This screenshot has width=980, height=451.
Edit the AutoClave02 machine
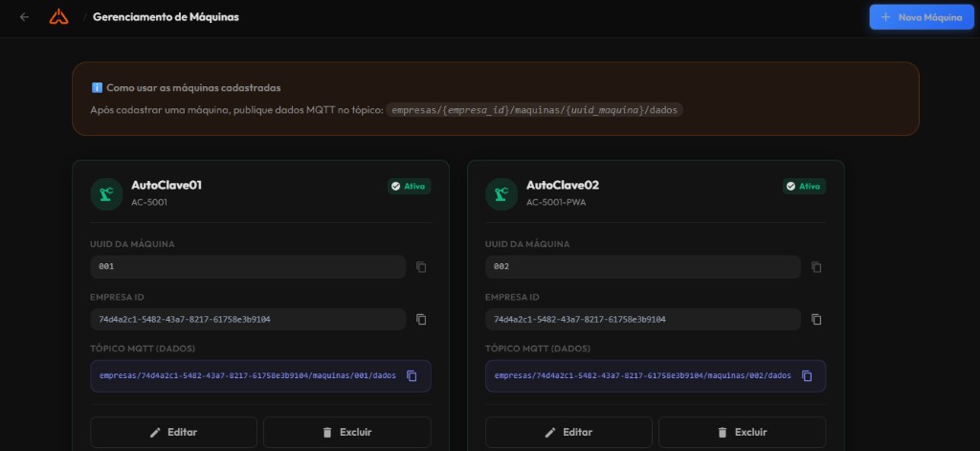[568, 432]
